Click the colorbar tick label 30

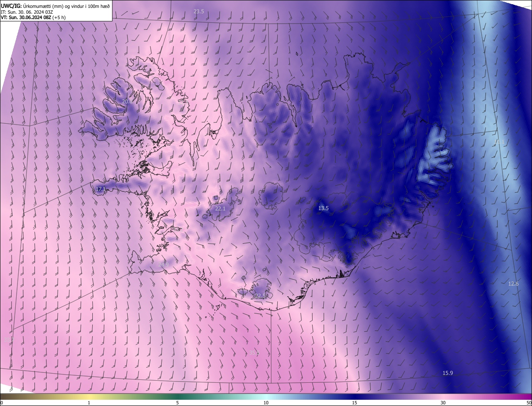pos(443,403)
